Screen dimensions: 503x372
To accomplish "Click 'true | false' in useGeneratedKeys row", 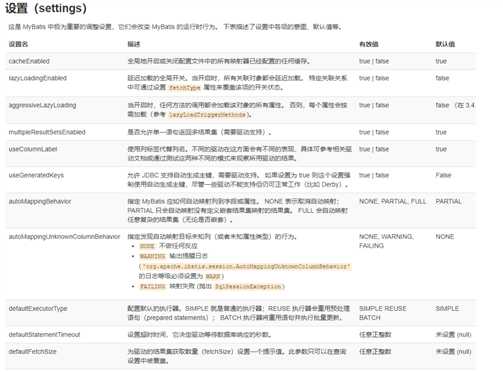I will click(374, 175).
